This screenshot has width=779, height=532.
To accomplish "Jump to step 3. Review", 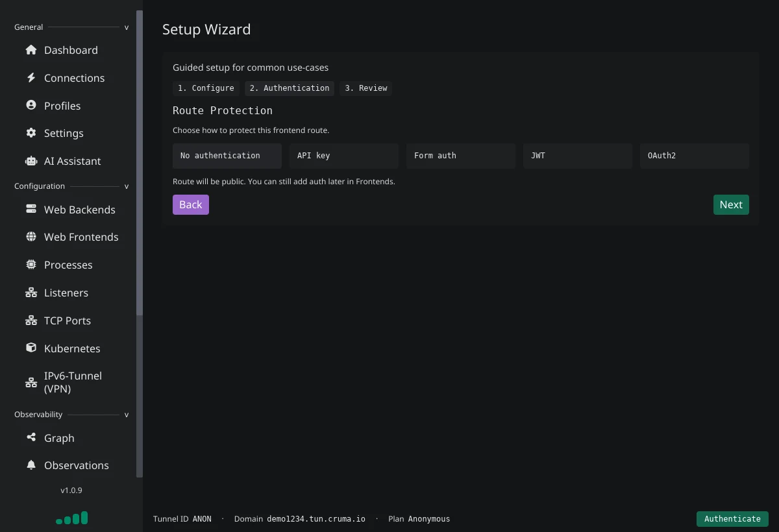I will [x=366, y=88].
